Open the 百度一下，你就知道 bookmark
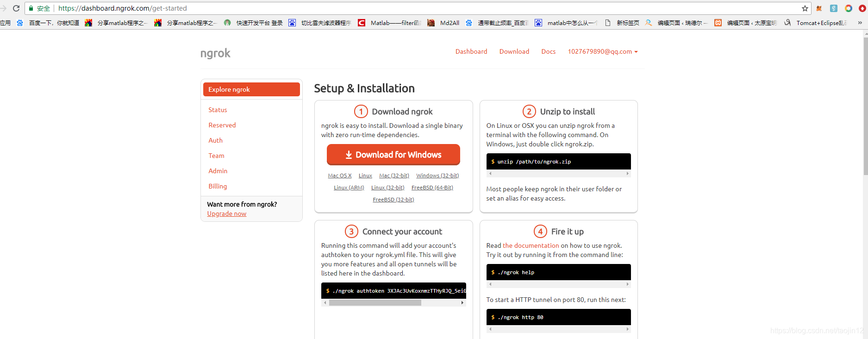Image resolution: width=868 pixels, height=339 pixels. click(48, 23)
